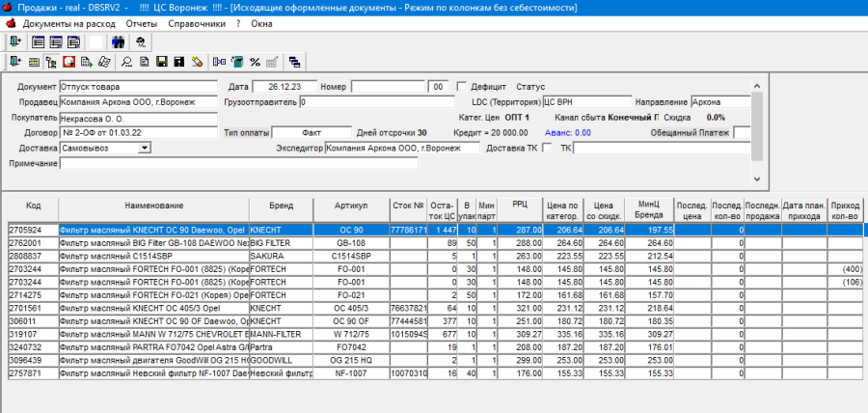Click the Бренд column header

282,210
